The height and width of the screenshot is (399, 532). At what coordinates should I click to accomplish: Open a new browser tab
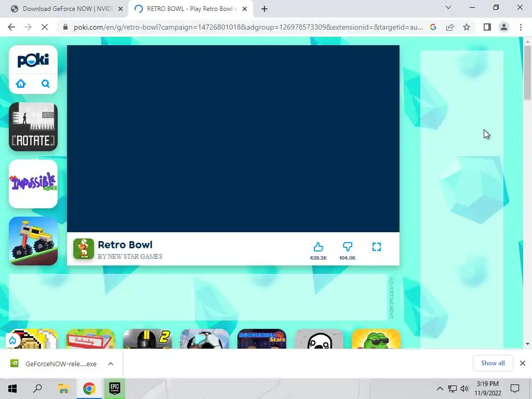(x=264, y=9)
